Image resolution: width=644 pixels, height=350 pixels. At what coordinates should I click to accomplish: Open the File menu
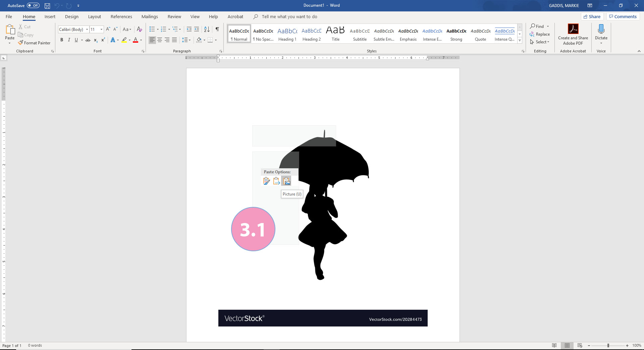[9, 16]
